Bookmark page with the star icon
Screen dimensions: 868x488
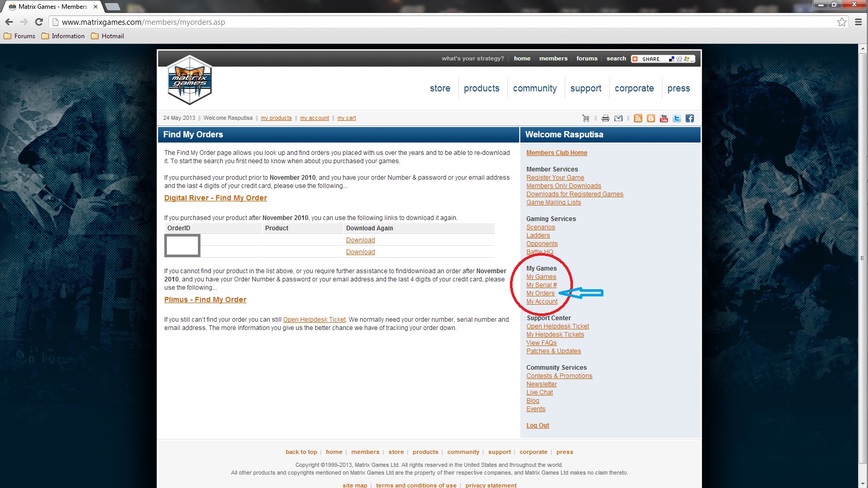[842, 22]
